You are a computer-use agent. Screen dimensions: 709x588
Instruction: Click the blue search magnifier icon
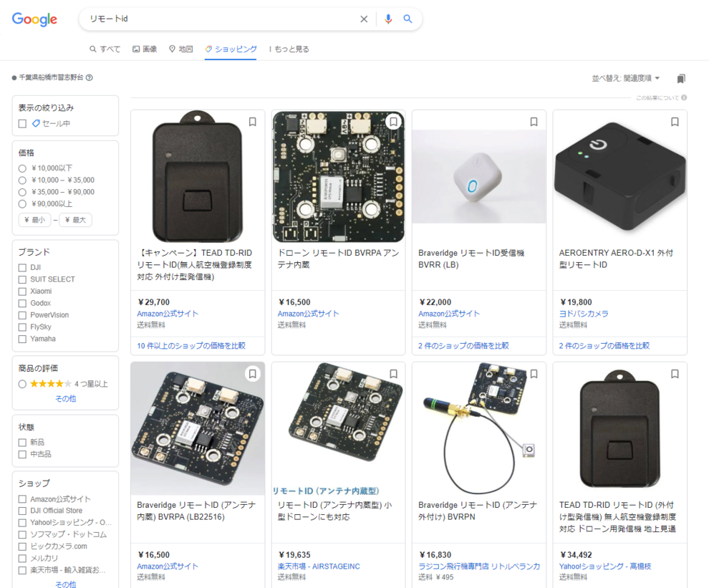pyautogui.click(x=407, y=19)
